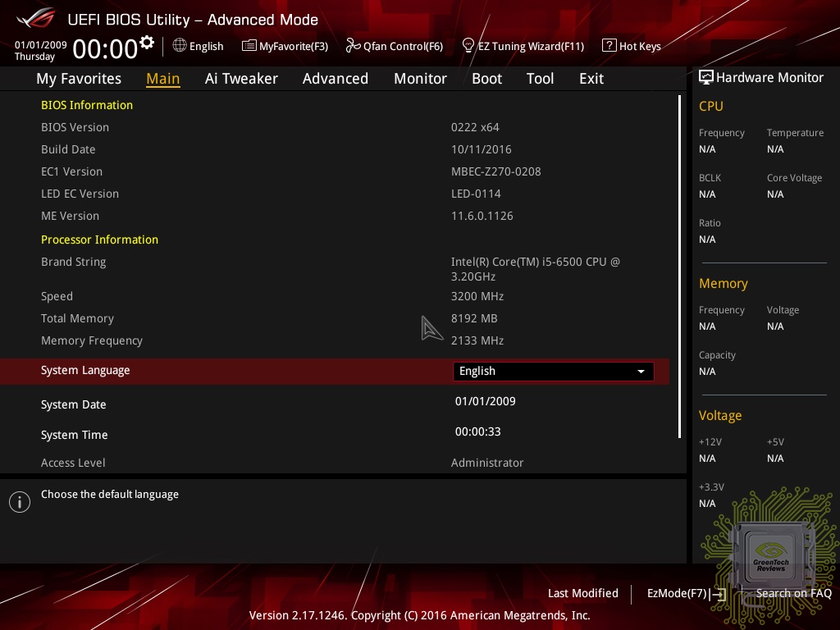Open the Tool tab
840x630 pixels.
540,79
